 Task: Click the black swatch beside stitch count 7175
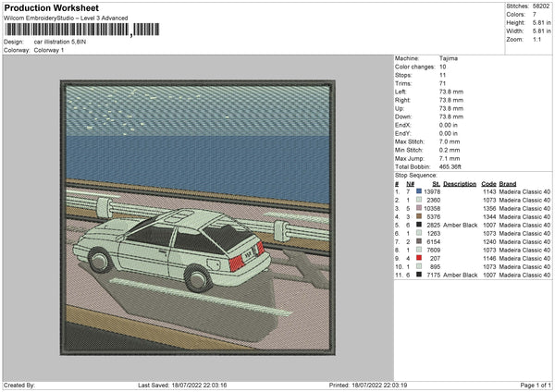tap(419, 275)
